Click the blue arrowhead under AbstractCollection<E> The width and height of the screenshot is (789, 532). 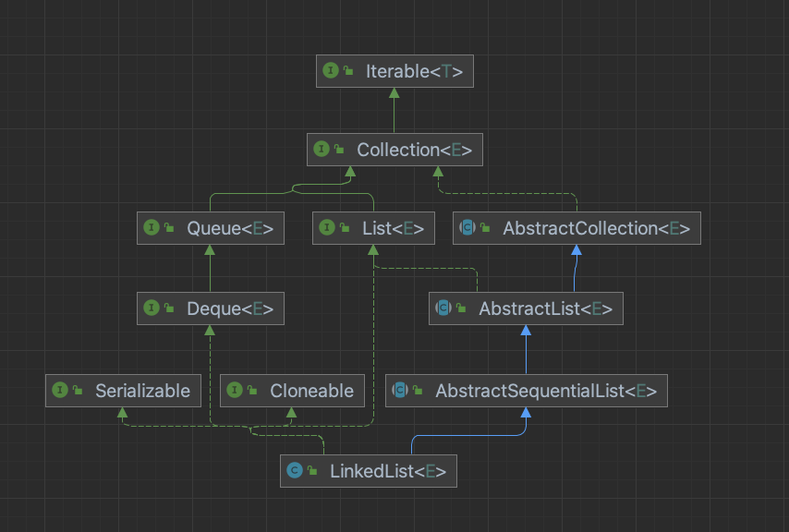pyautogui.click(x=577, y=250)
